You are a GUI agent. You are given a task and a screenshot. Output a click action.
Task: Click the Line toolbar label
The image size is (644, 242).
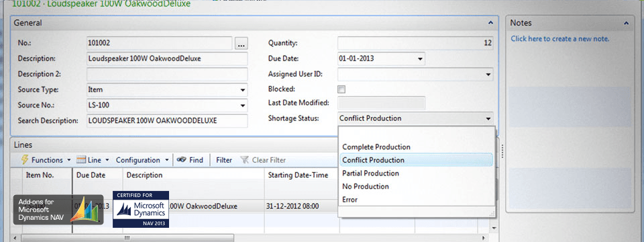point(94,160)
